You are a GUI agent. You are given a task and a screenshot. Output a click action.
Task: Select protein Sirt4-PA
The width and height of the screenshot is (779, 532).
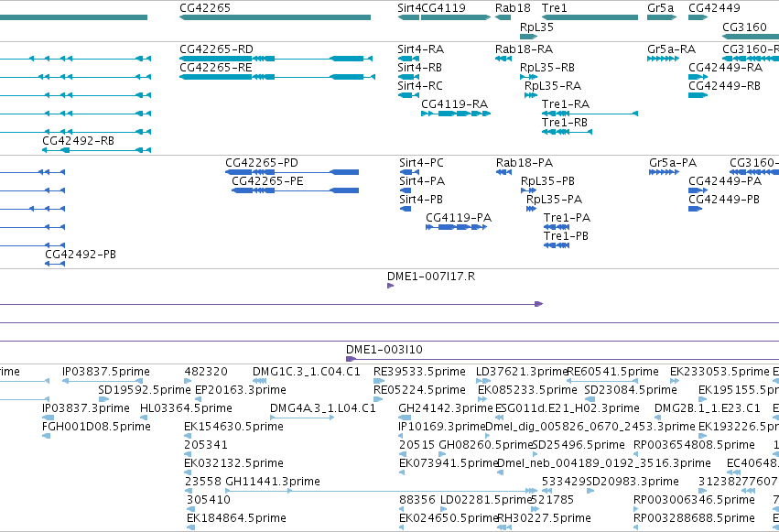point(406,190)
